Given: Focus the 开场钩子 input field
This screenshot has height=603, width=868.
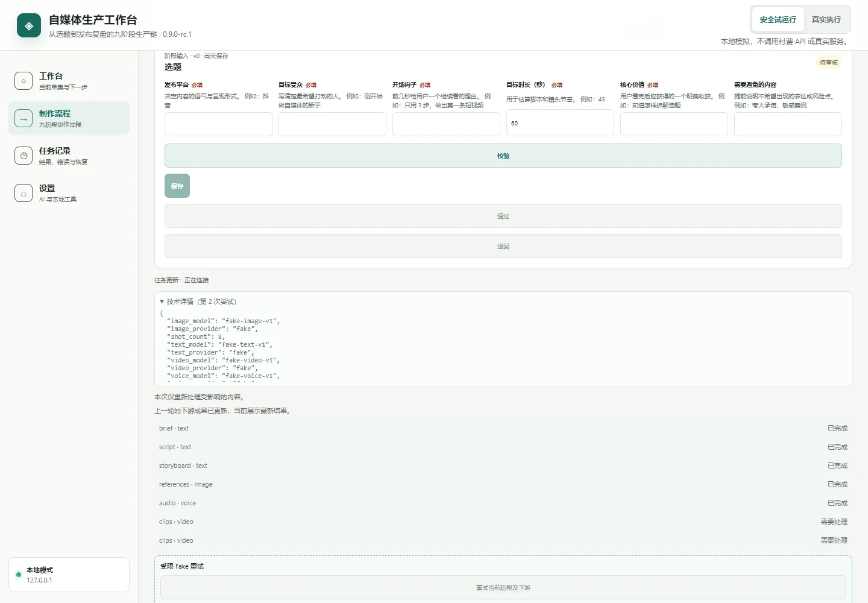Looking at the screenshot, I should (x=446, y=124).
